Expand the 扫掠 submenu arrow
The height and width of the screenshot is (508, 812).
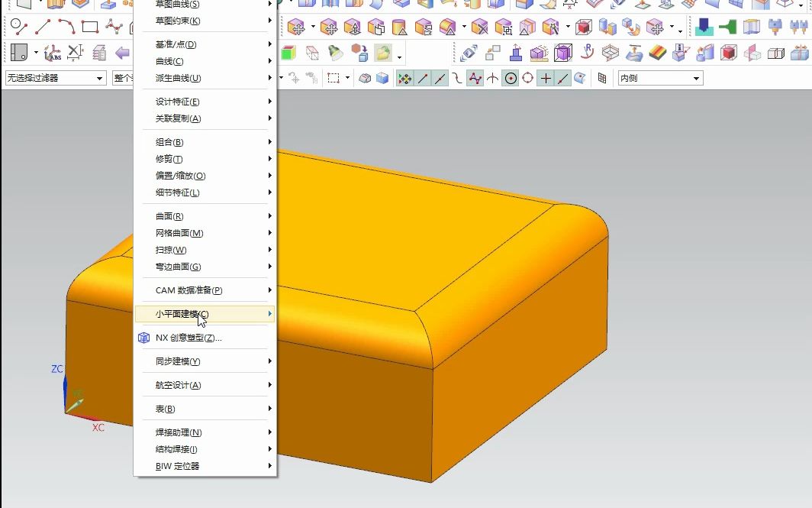tap(269, 250)
